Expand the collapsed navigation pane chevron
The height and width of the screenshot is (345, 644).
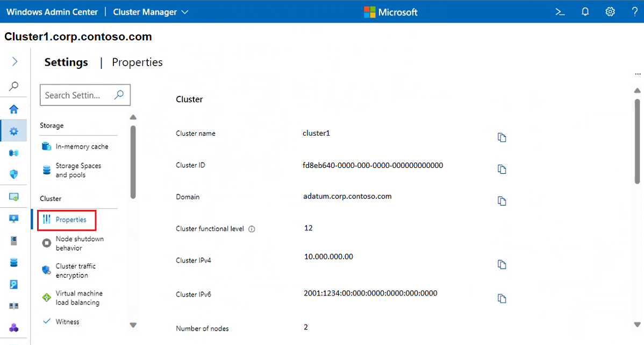tap(13, 61)
